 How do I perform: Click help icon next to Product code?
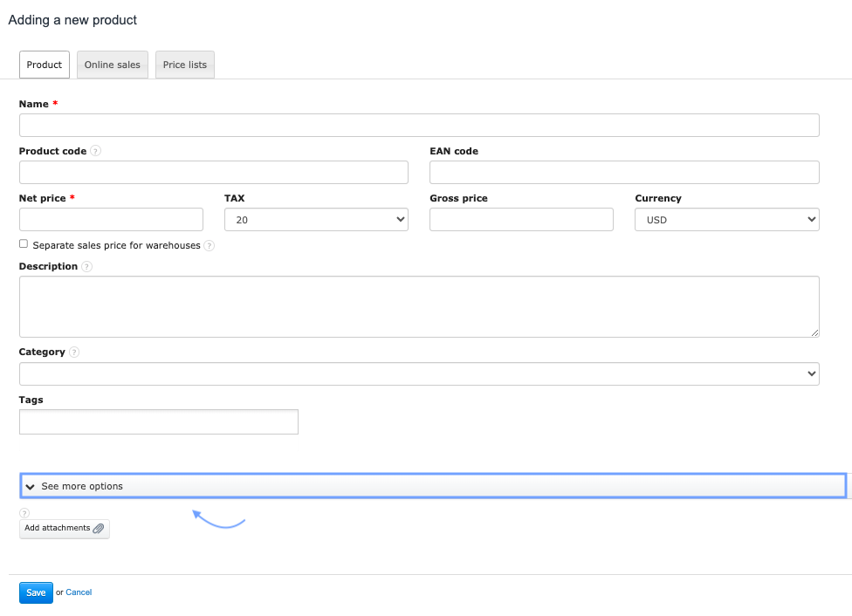tap(96, 151)
